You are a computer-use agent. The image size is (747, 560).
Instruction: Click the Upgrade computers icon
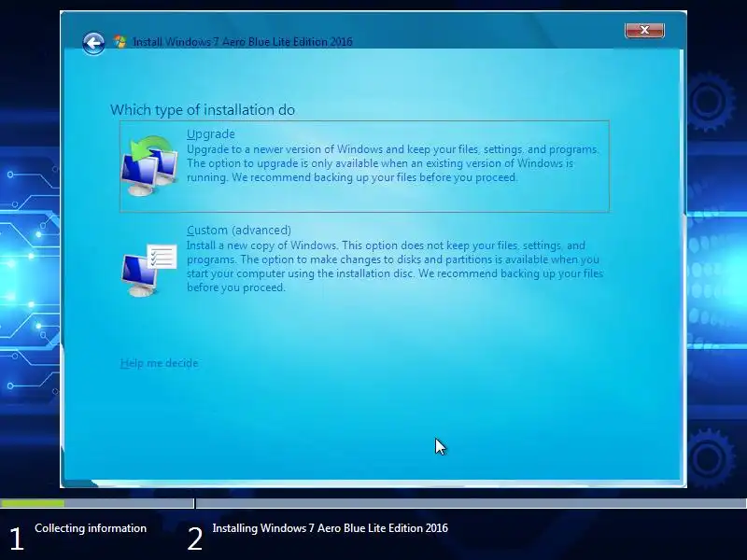(149, 165)
